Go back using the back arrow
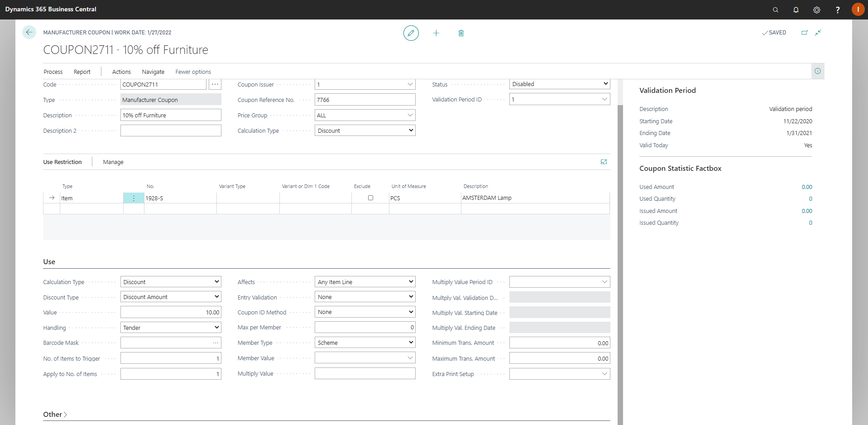 pos(29,32)
